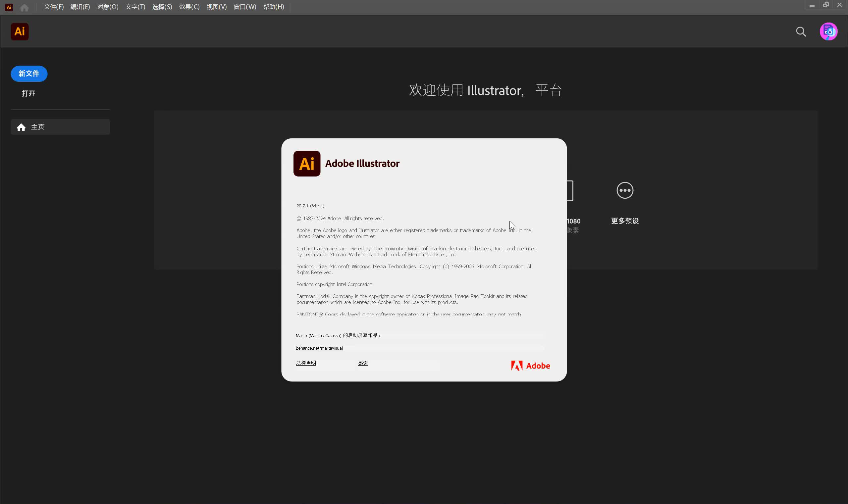Image resolution: width=848 pixels, height=504 pixels.
Task: Open the 对象(O) menu
Action: [108, 7]
